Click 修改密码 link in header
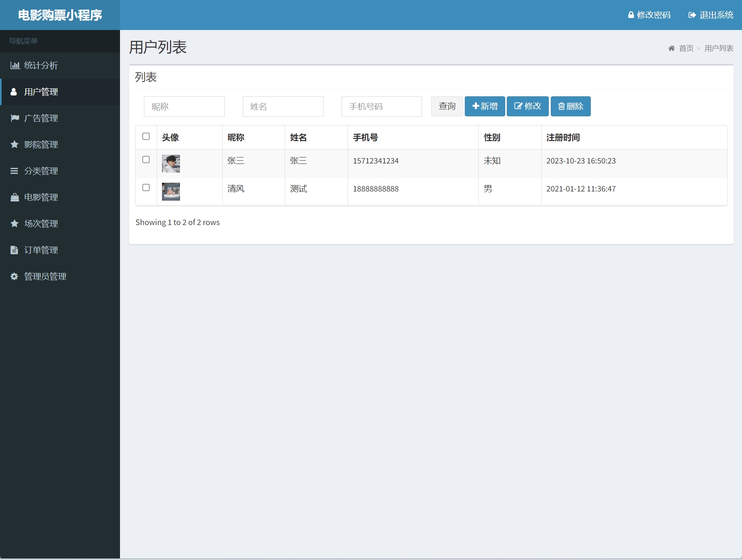742x560 pixels. coord(649,15)
